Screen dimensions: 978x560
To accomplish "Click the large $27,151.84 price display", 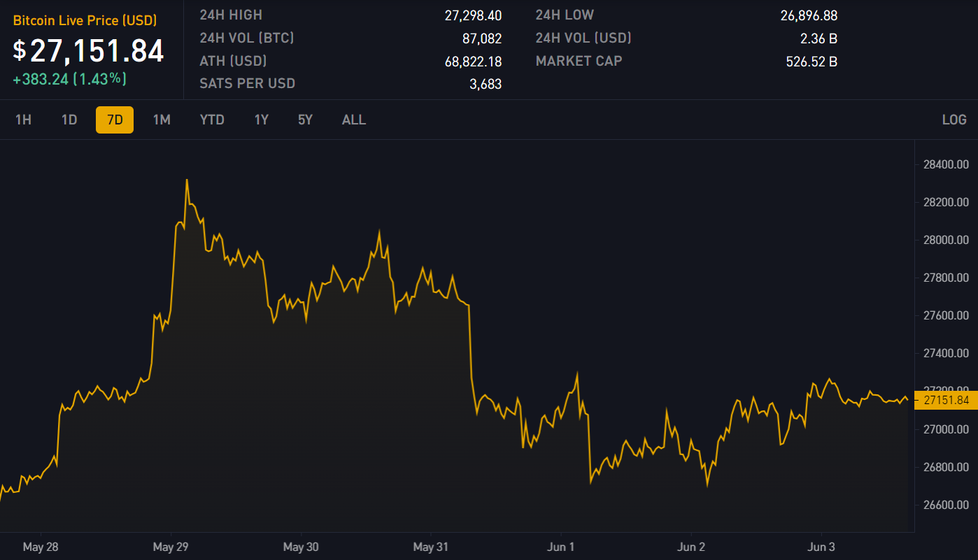I will pos(89,51).
